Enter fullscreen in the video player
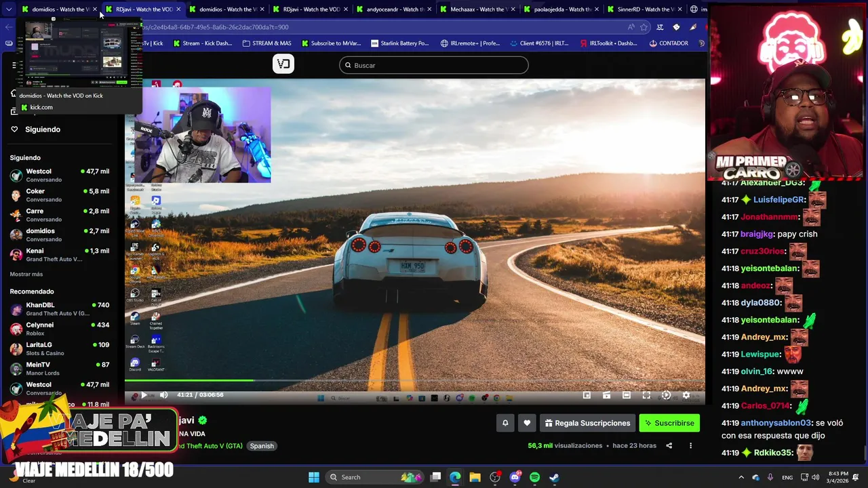 pyautogui.click(x=646, y=395)
